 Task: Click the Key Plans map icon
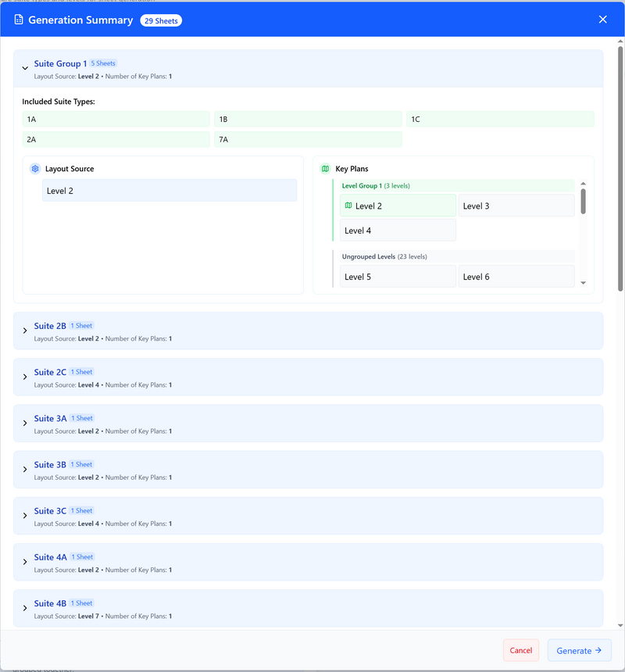point(326,169)
